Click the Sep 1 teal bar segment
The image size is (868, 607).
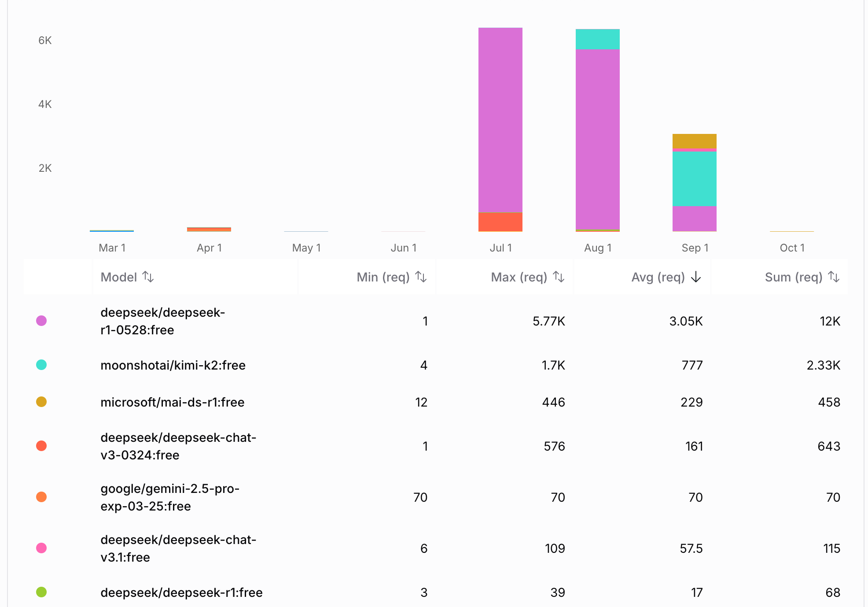coord(694,178)
